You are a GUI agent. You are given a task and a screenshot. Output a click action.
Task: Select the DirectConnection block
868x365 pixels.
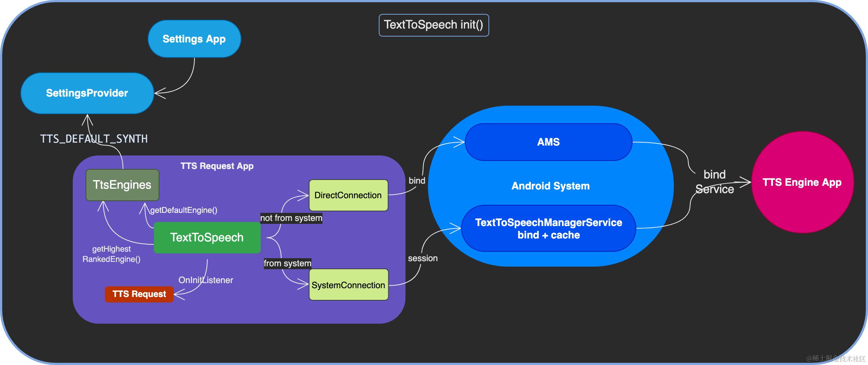(348, 195)
